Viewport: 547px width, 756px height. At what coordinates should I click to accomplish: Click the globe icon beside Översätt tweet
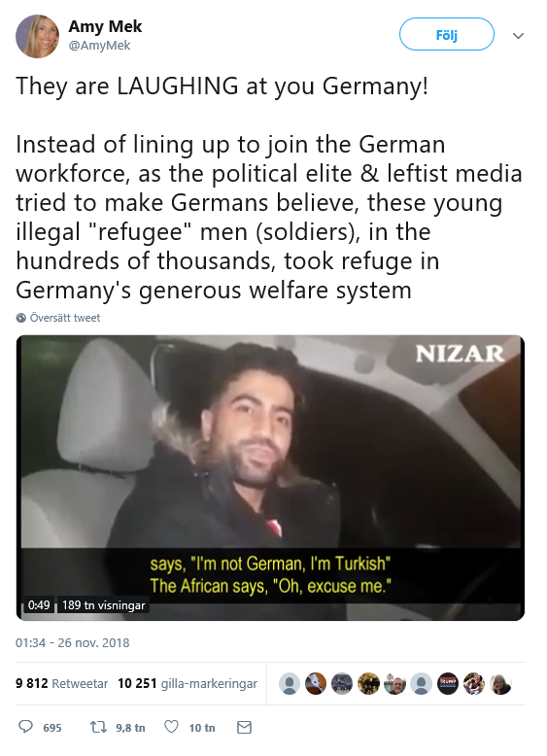(20, 318)
